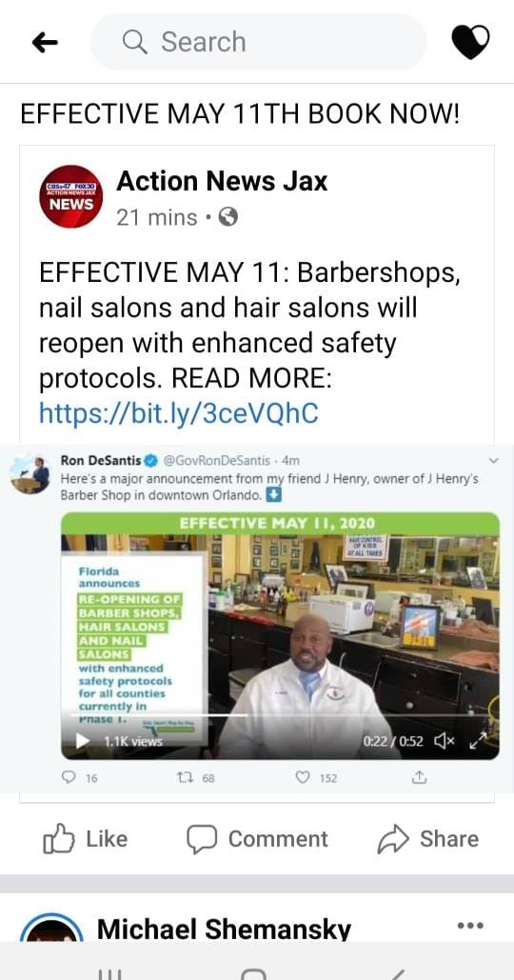Click the Search input field

pyautogui.click(x=259, y=42)
